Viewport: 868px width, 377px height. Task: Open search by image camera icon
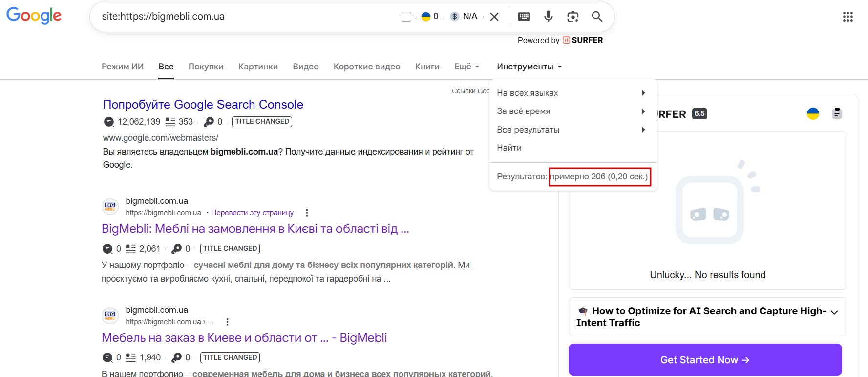pos(573,17)
